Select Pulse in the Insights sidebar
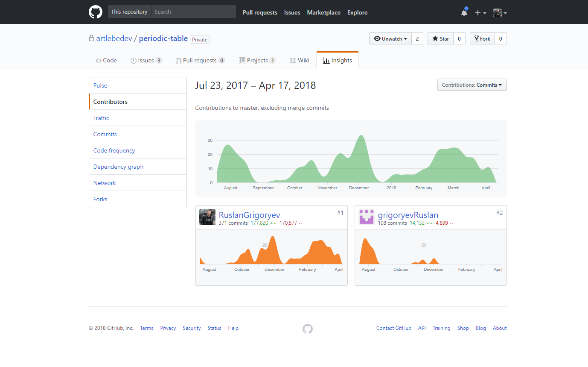 coord(100,85)
